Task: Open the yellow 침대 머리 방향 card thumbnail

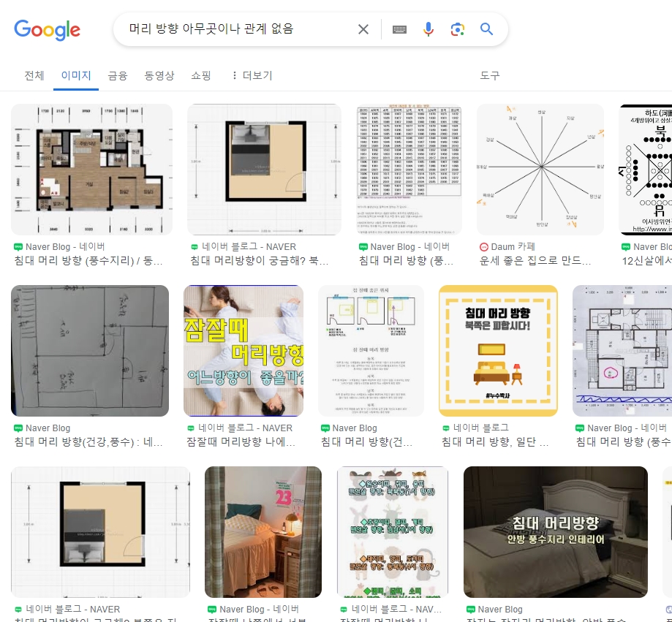Action: click(498, 350)
